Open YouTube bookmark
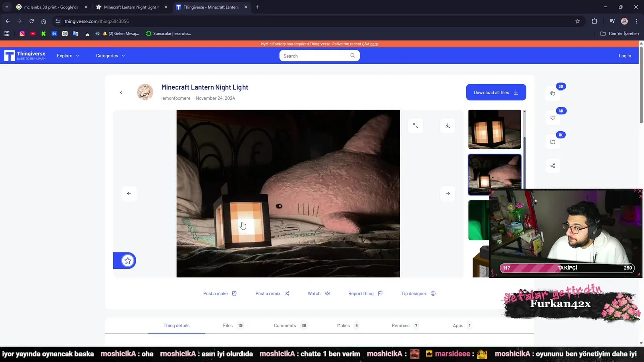The image size is (644, 362). 33,34
